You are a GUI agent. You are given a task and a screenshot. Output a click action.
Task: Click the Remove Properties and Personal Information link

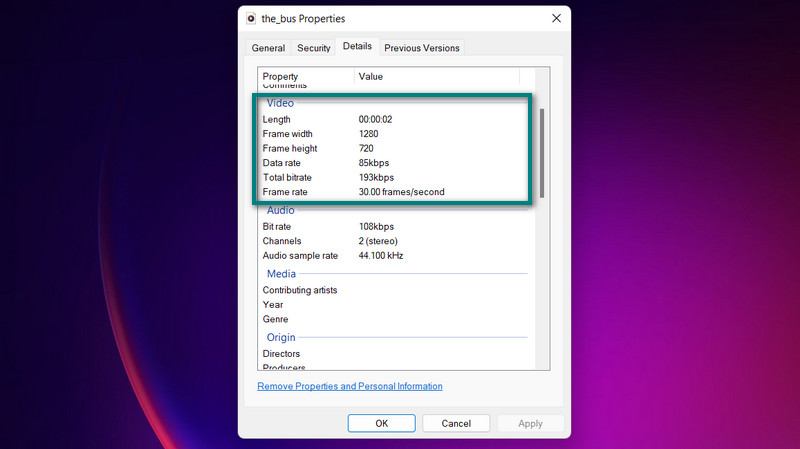[349, 386]
